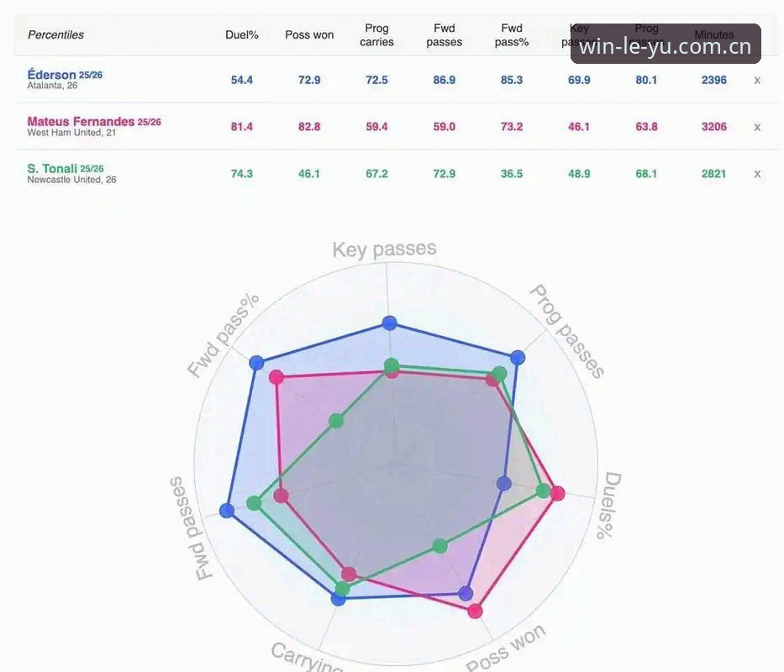
Task: Open S. Tonali 25/26 player link
Action: tap(65, 169)
